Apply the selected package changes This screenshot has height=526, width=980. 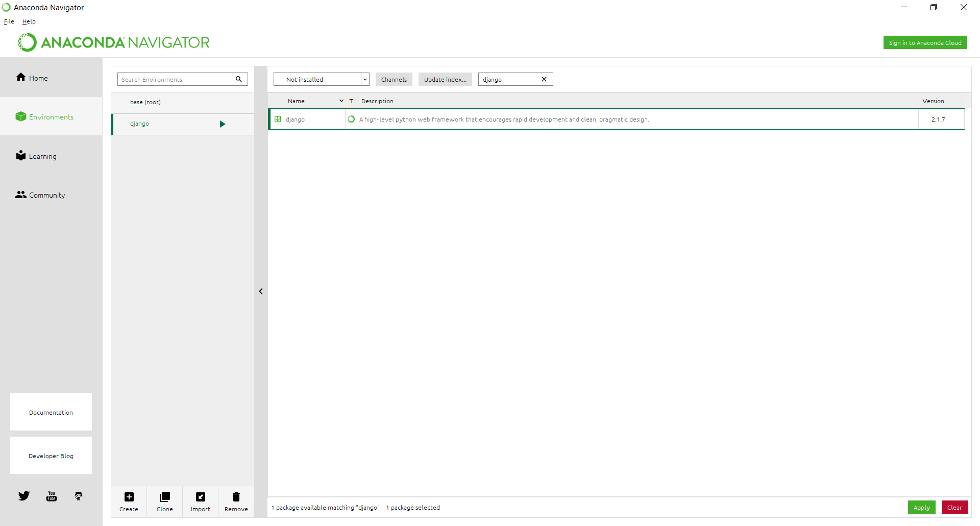click(921, 507)
